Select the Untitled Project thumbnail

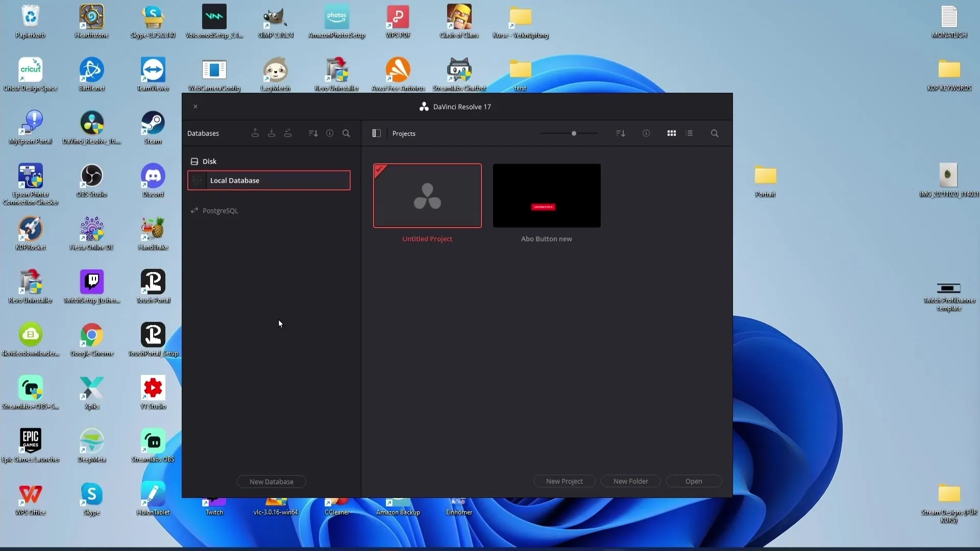tap(427, 195)
